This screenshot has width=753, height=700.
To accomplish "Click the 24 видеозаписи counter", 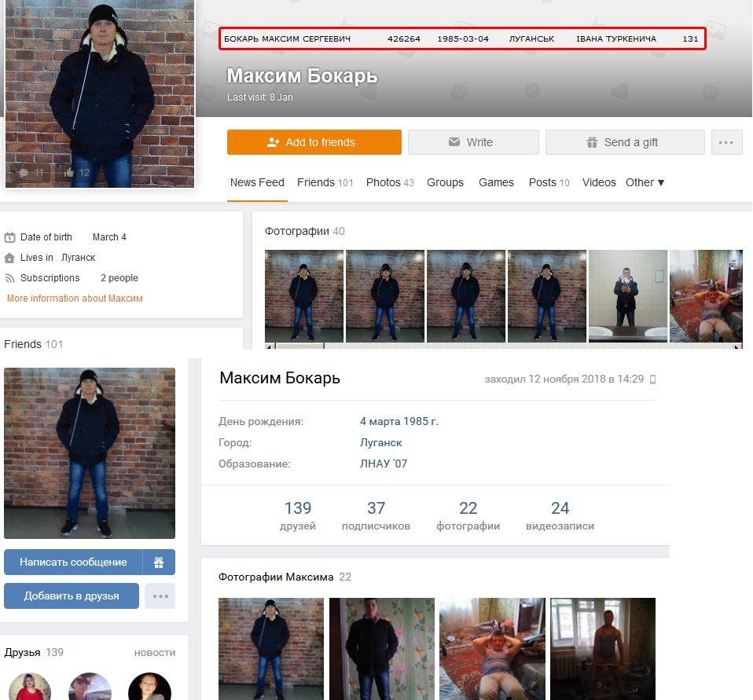I will [x=560, y=515].
